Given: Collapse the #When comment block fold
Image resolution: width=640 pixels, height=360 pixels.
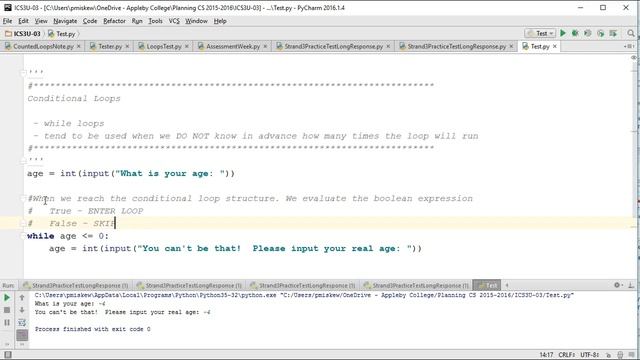Looking at the screenshot, I should pos(24,199).
